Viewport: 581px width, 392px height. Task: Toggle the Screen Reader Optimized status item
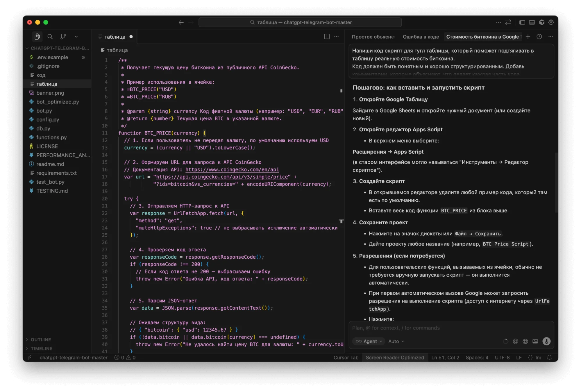click(395, 357)
